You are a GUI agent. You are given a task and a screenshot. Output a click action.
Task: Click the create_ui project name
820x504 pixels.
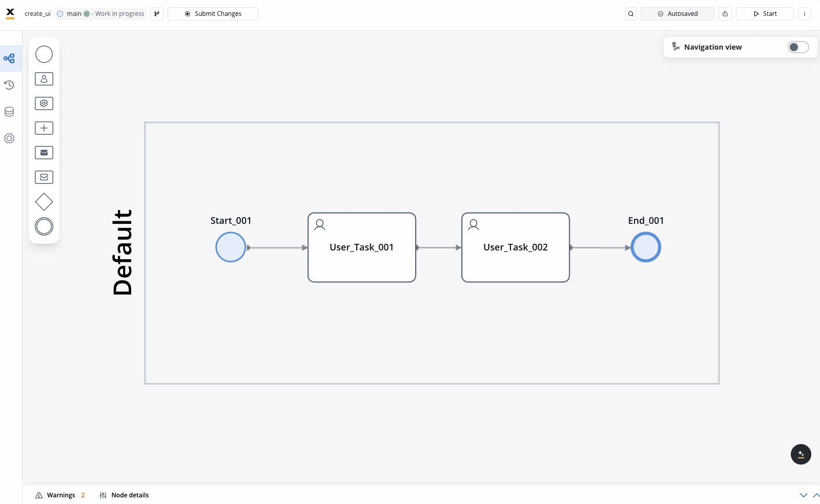(x=37, y=14)
